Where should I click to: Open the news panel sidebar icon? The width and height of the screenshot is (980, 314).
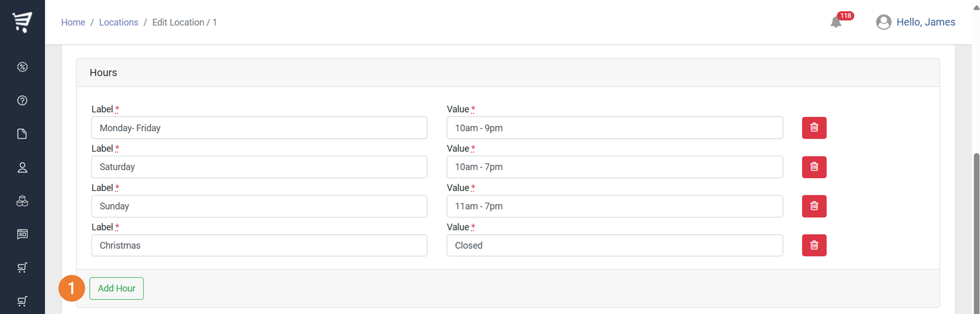(23, 234)
